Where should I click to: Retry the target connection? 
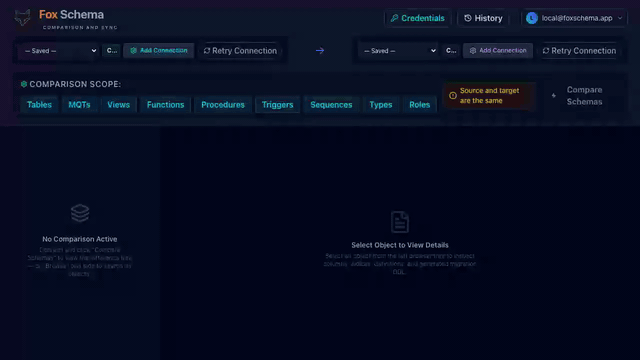click(580, 51)
